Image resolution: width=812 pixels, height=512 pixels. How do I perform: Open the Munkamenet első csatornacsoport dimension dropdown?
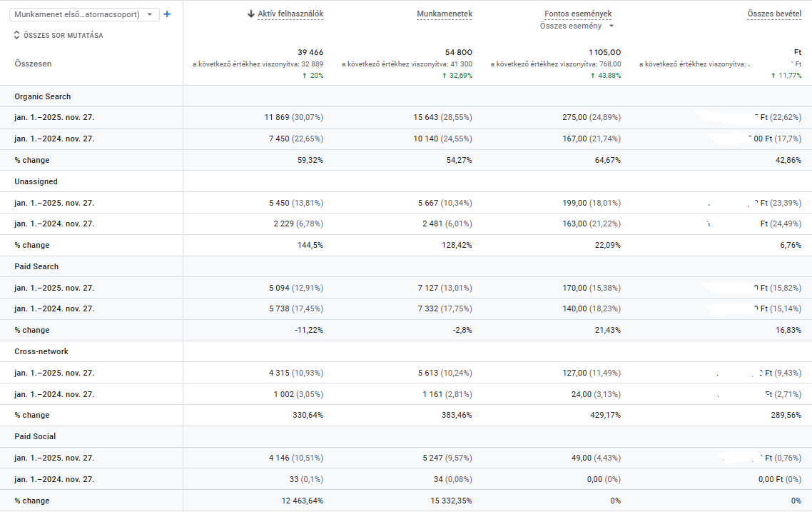[x=86, y=14]
